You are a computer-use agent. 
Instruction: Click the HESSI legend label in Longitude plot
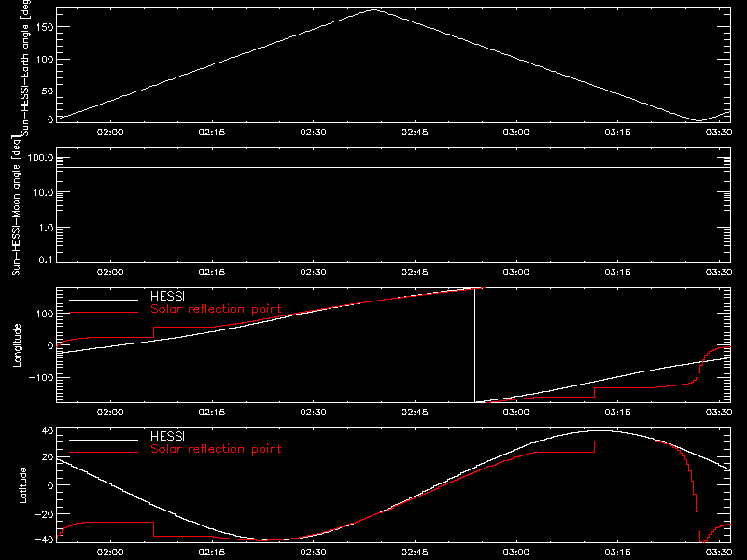[x=167, y=297]
